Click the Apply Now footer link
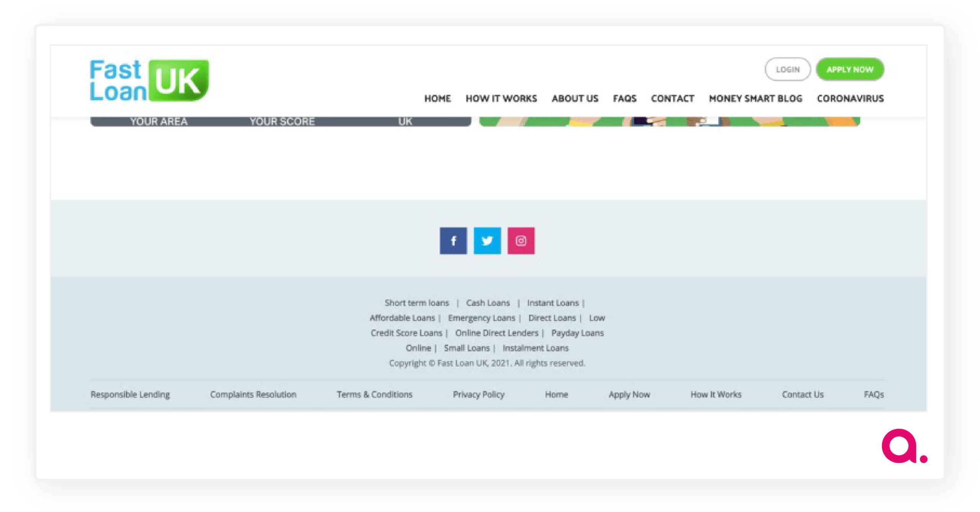This screenshot has height=512, width=980. pos(629,394)
